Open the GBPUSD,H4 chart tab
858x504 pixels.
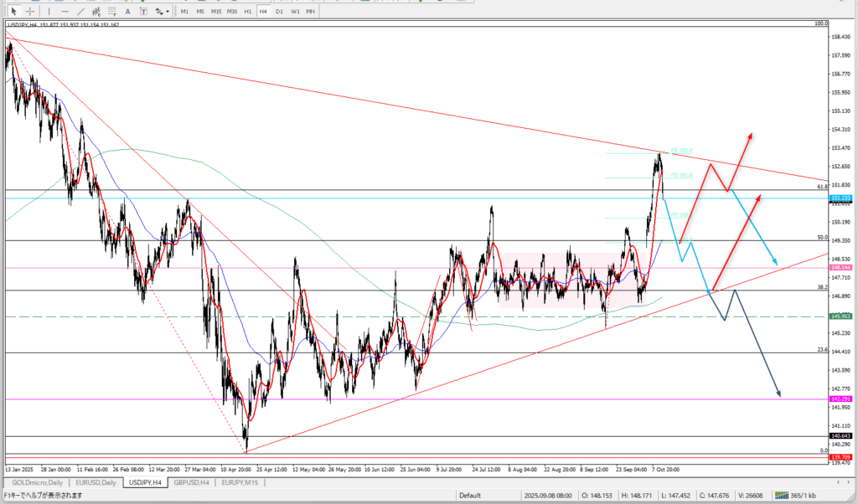(x=193, y=483)
